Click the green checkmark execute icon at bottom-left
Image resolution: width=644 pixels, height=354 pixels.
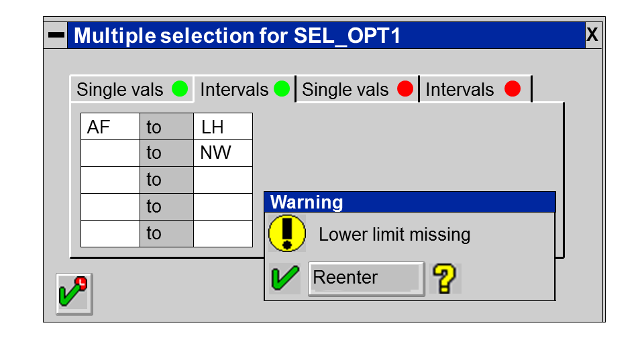coord(74,294)
